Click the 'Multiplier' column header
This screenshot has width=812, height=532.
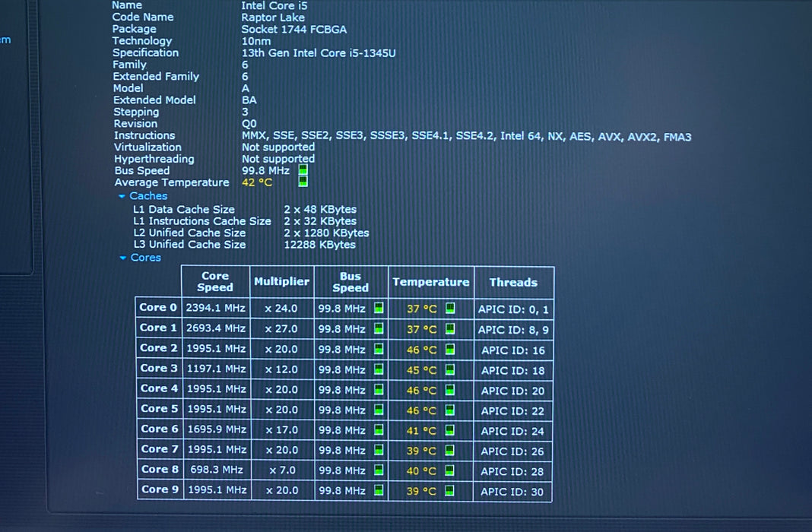pyautogui.click(x=282, y=281)
